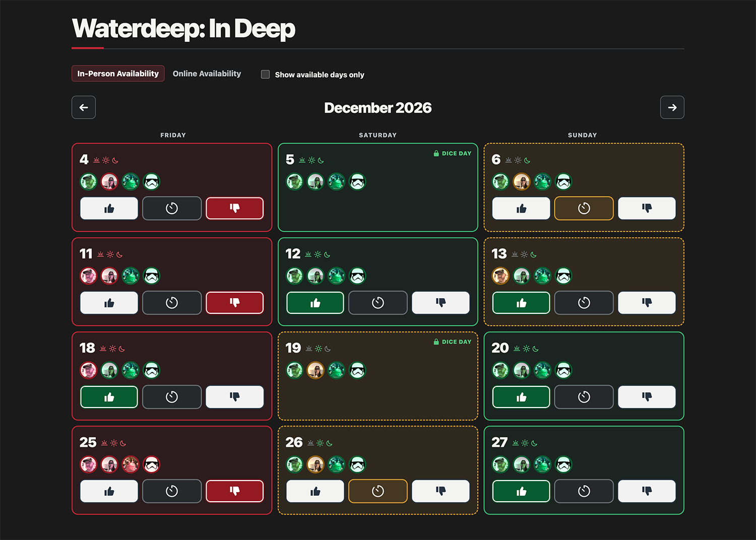The image size is (756, 540).
Task: Click thumbs down on December 26
Action: pos(441,491)
